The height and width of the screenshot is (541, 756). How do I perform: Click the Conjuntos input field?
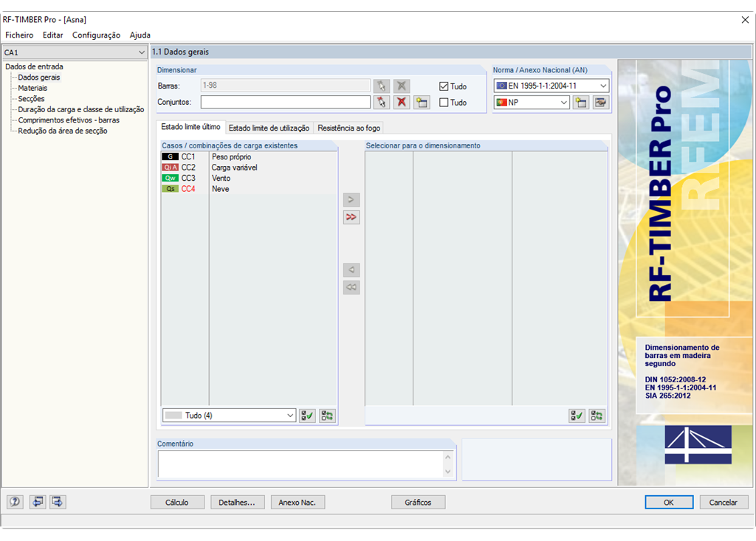286,102
